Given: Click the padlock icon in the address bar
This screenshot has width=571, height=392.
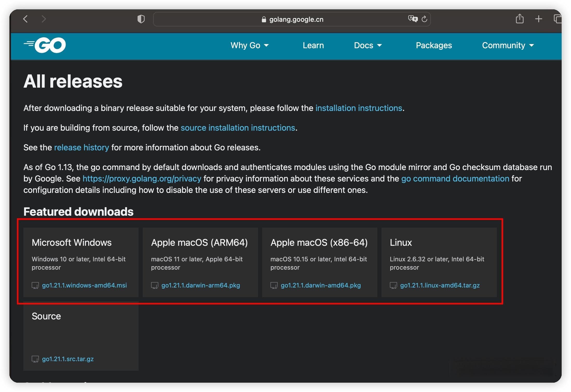Looking at the screenshot, I should pyautogui.click(x=264, y=19).
